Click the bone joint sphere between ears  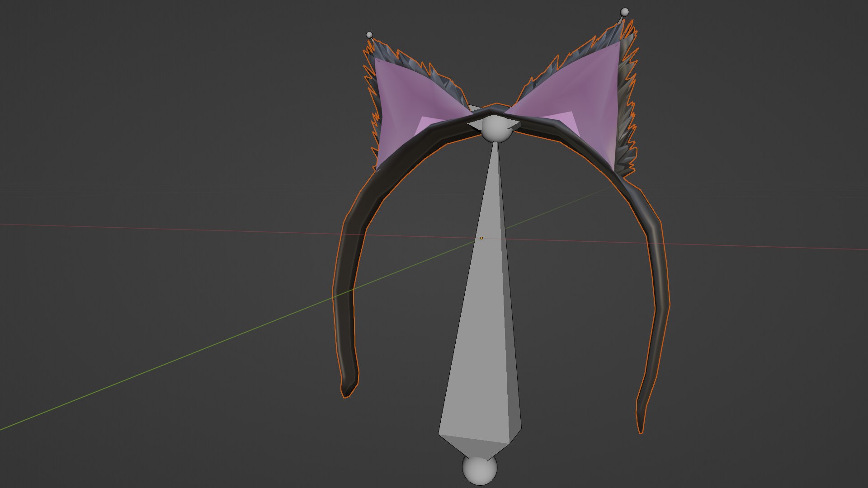click(x=496, y=128)
